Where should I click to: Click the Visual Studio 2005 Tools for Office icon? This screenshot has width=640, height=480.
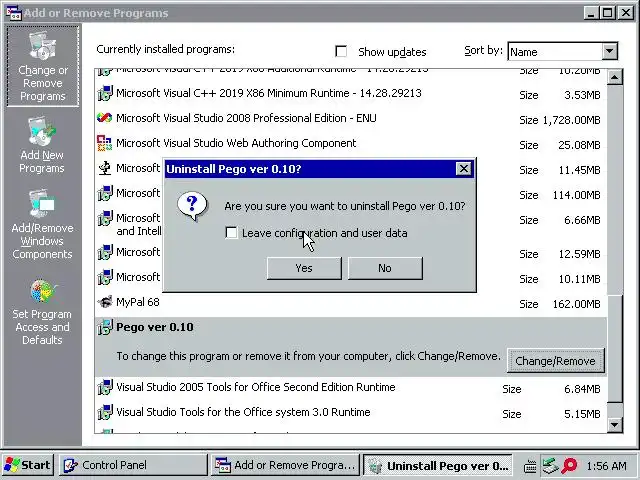[105, 387]
